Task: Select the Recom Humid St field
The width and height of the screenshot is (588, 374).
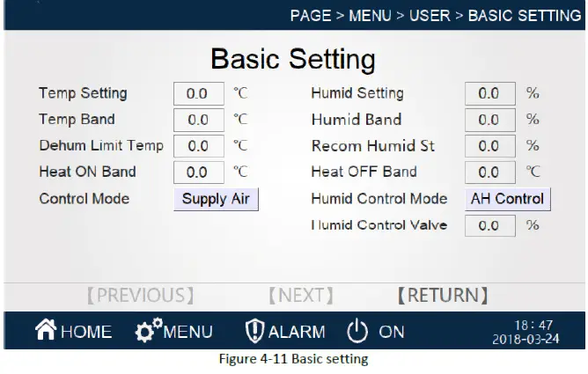Action: pyautogui.click(x=489, y=146)
